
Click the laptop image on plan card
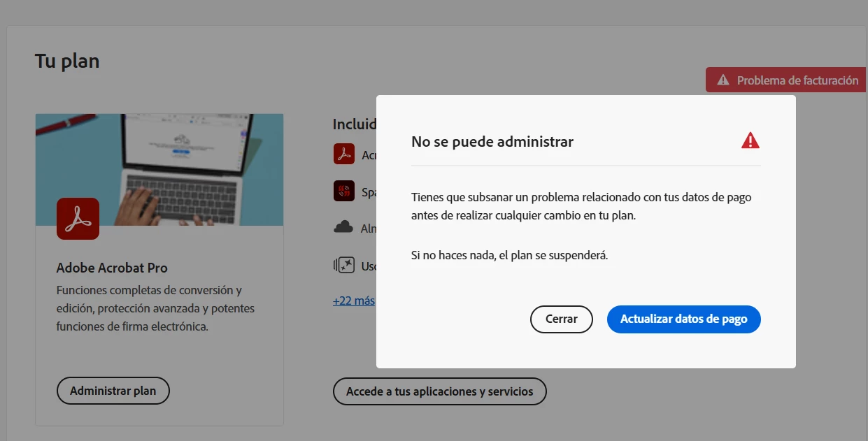pyautogui.click(x=159, y=170)
